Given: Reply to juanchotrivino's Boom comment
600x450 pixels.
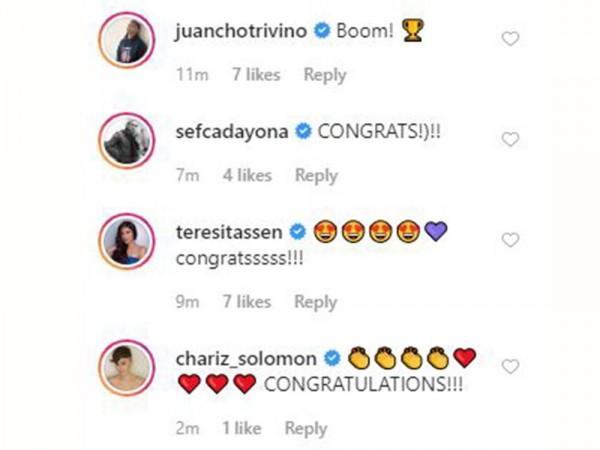Looking at the screenshot, I should coord(324,75).
